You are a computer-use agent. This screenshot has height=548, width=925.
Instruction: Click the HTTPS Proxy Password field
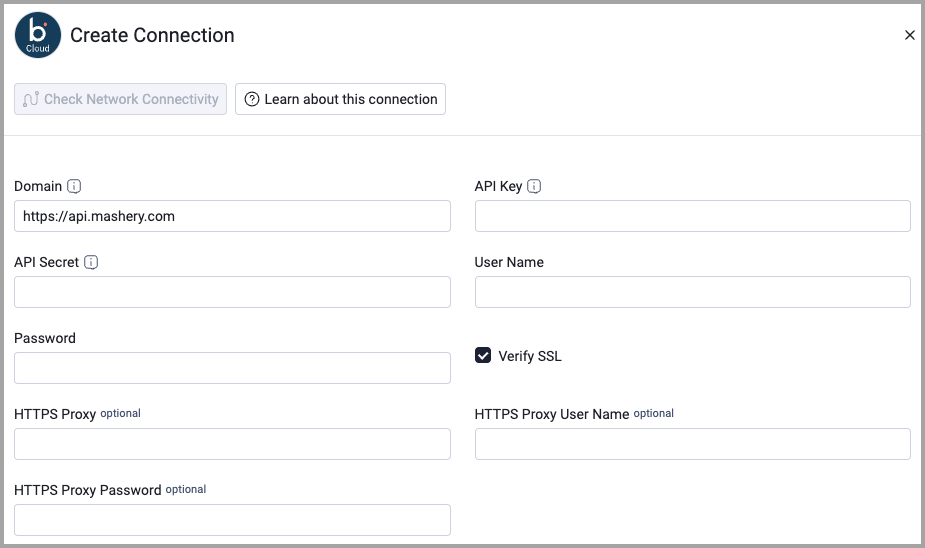click(232, 520)
